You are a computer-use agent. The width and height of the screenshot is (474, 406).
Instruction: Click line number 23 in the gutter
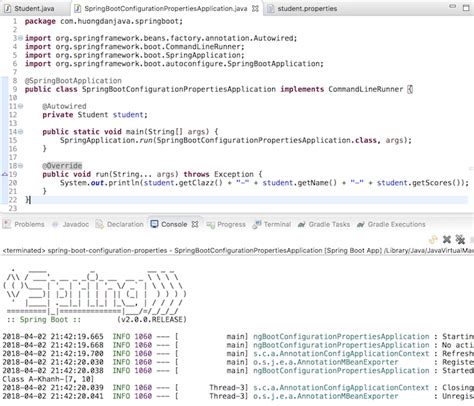[12, 208]
